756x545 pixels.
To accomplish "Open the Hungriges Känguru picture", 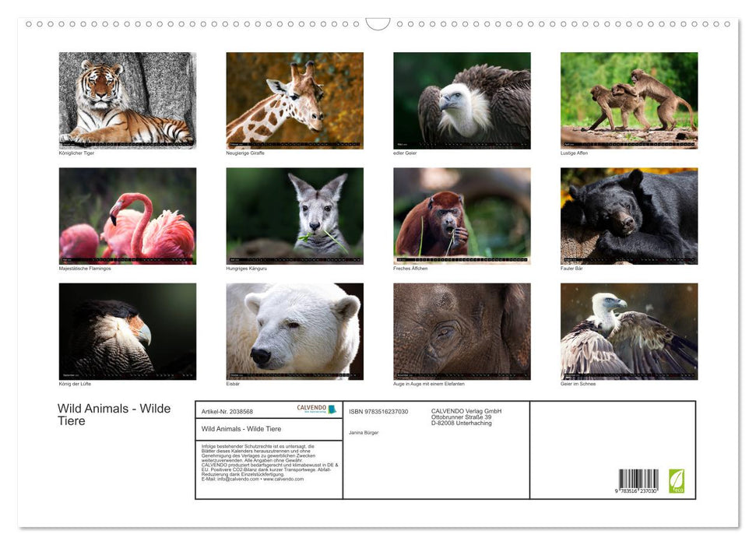I will coord(294,215).
